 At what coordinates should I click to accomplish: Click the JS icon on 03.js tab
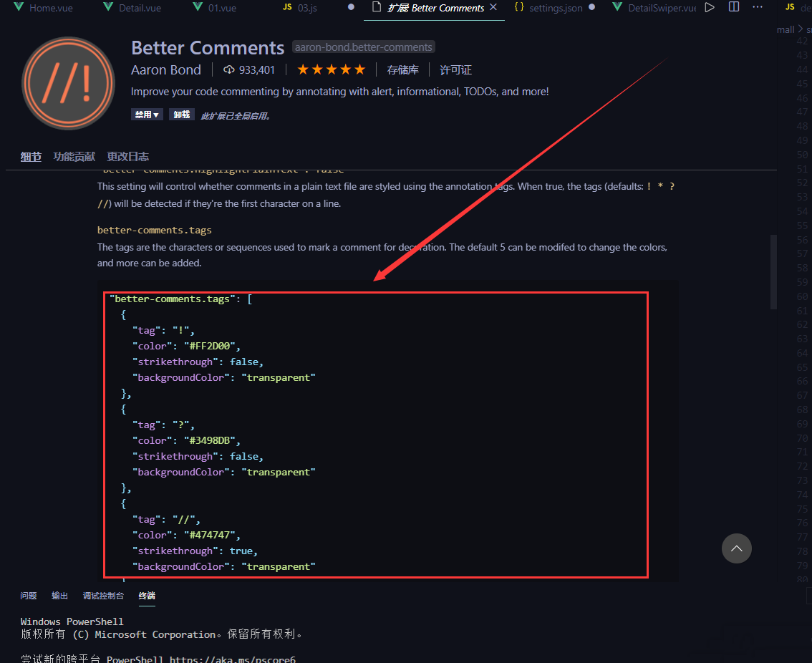[x=287, y=7]
